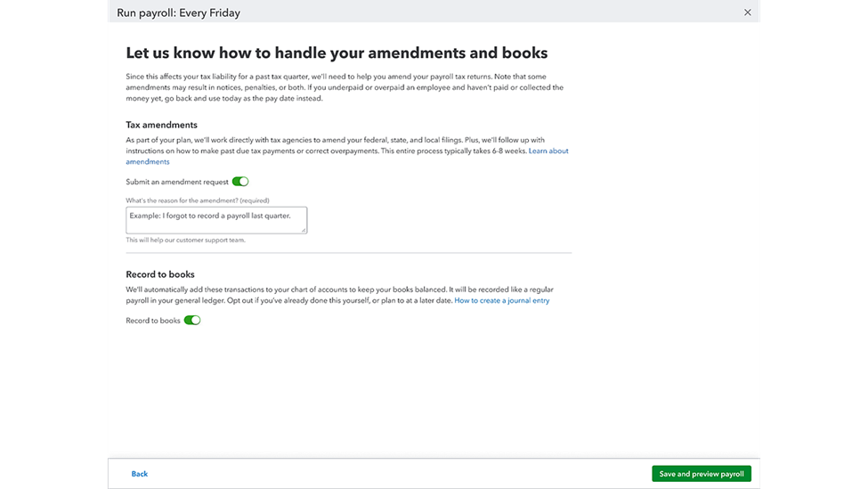Viewport: 868px width, 489px height.
Task: Go back using the Back button
Action: pyautogui.click(x=140, y=474)
